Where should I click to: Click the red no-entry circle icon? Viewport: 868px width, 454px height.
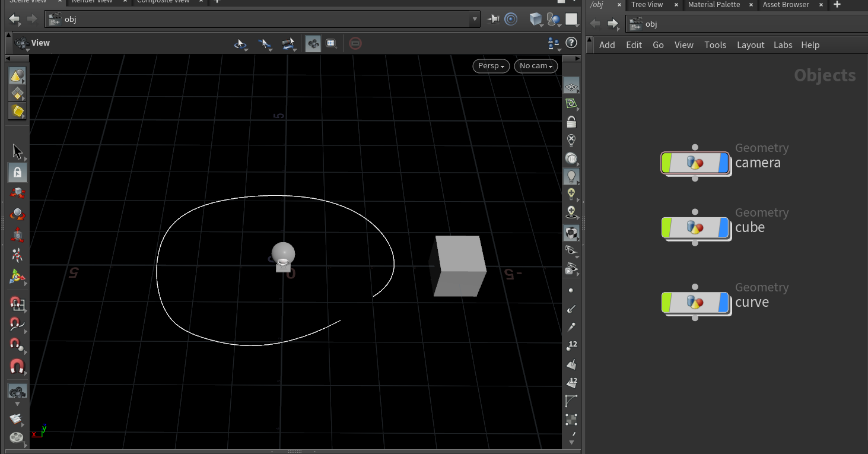coord(355,43)
